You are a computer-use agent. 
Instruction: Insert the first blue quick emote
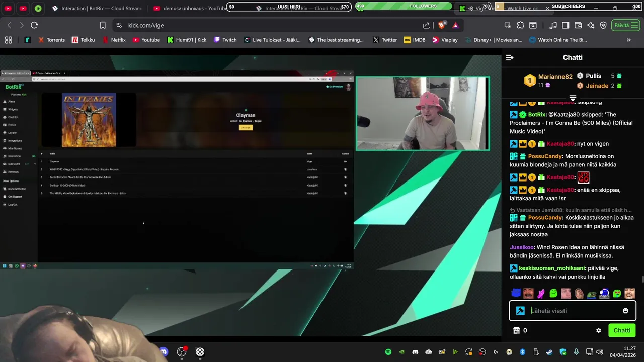tap(516, 293)
